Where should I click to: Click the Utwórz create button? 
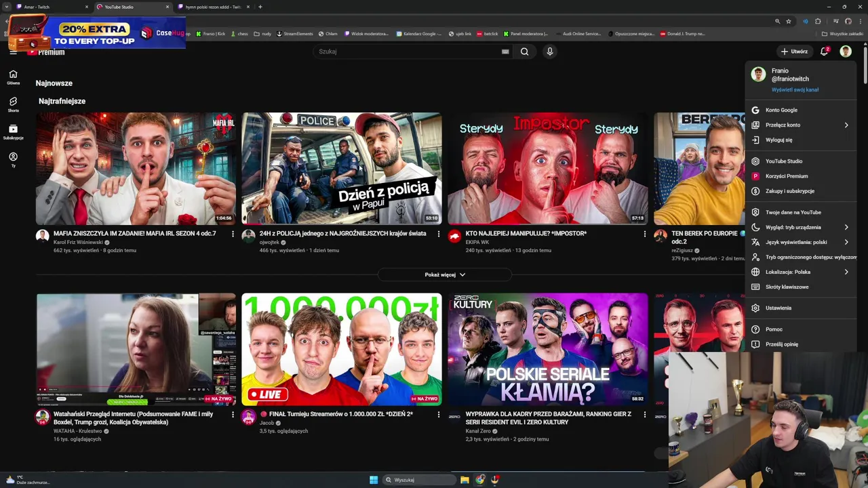click(x=793, y=52)
